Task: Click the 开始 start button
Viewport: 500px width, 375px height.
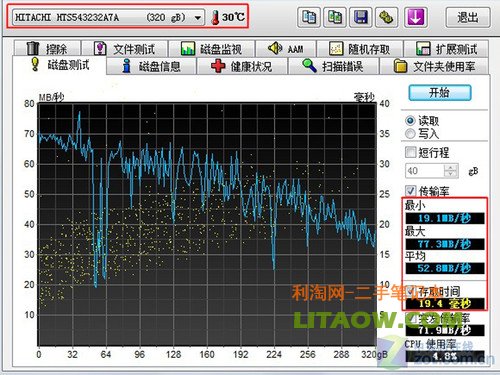Action: click(440, 92)
